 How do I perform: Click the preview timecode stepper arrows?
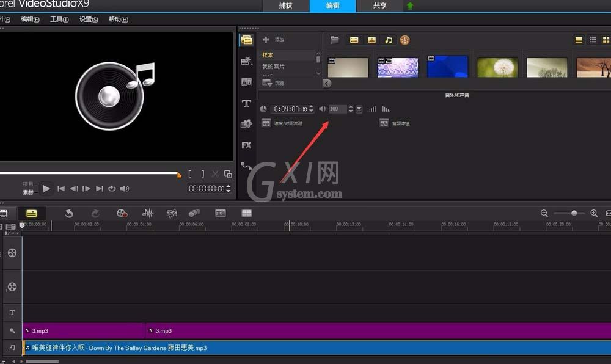(x=229, y=189)
